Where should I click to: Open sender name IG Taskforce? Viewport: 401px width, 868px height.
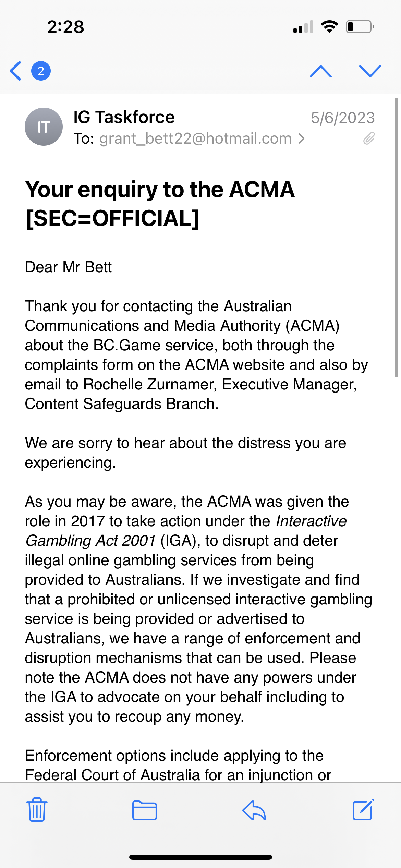[x=124, y=117]
